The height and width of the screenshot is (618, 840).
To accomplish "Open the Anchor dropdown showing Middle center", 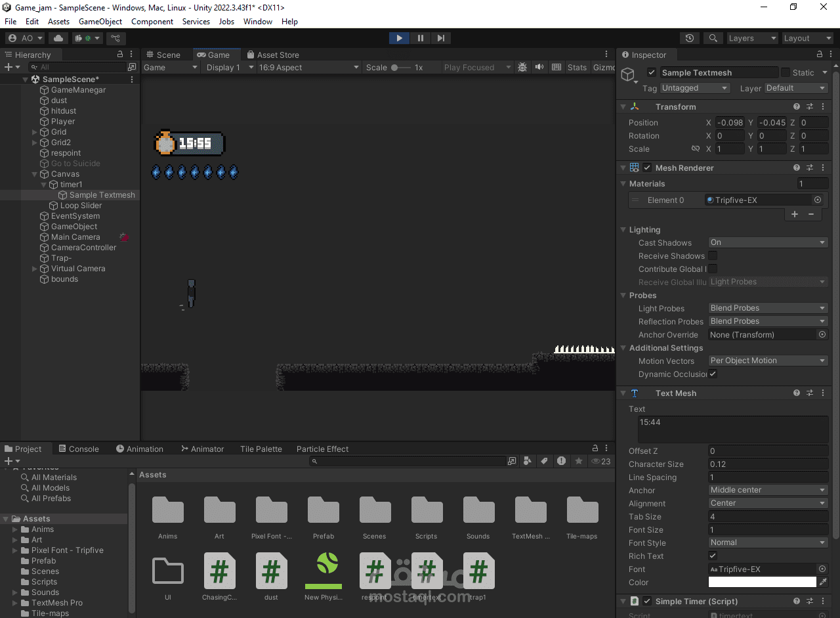I will tap(768, 490).
